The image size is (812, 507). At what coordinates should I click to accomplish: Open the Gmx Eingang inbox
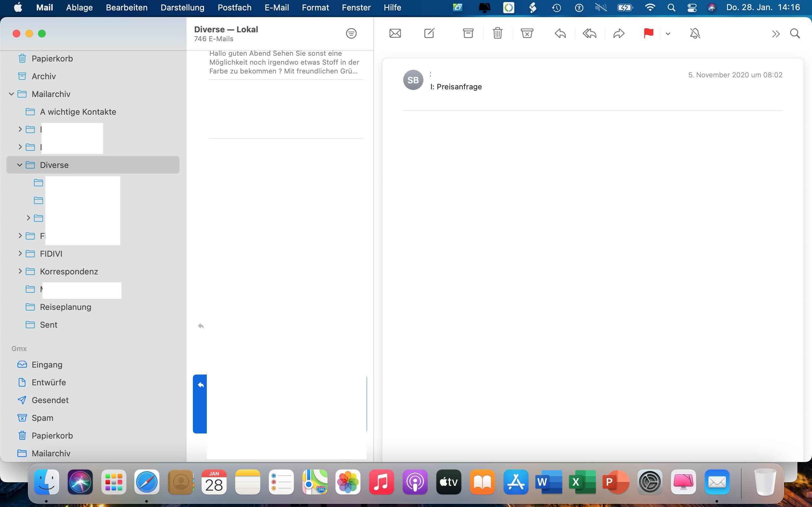click(x=47, y=364)
